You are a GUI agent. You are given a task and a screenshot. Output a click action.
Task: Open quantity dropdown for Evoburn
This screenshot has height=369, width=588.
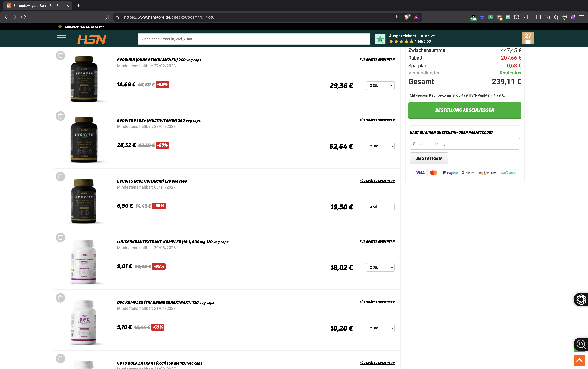click(x=380, y=85)
